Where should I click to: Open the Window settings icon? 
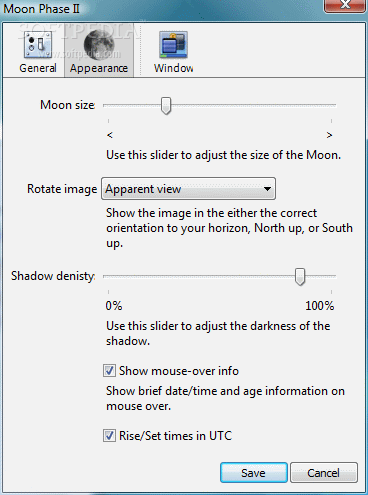point(173,45)
